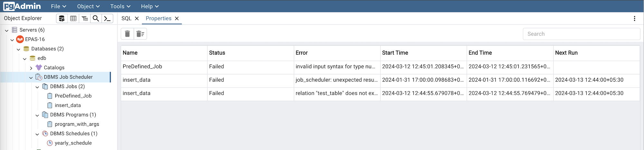Screen dimensions: 644x150
Task: Sort by the Start Time column header
Action: (x=395, y=53)
